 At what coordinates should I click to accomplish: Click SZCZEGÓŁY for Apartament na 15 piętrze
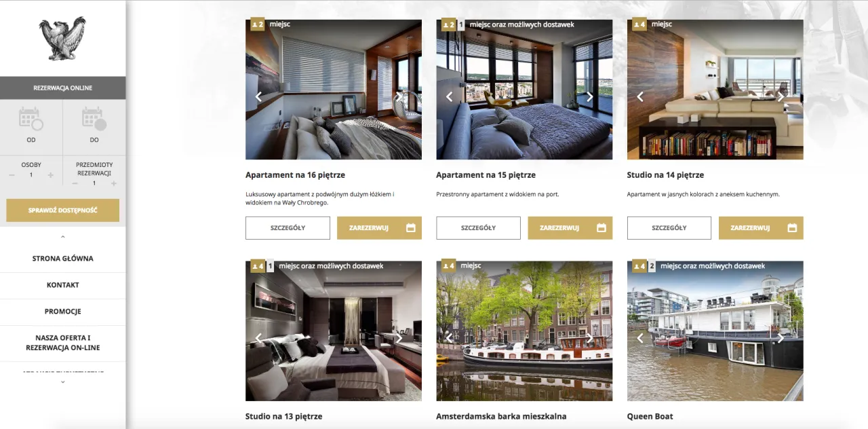click(x=478, y=228)
